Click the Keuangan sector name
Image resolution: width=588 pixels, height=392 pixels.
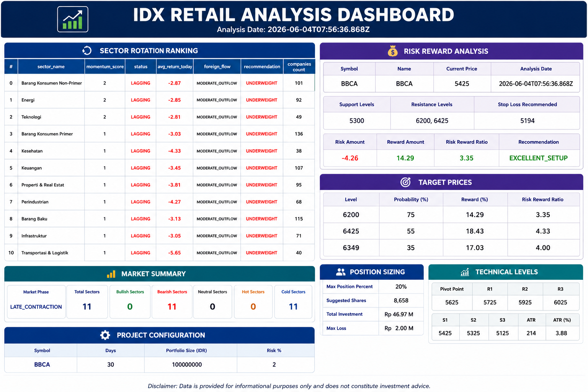click(32, 168)
